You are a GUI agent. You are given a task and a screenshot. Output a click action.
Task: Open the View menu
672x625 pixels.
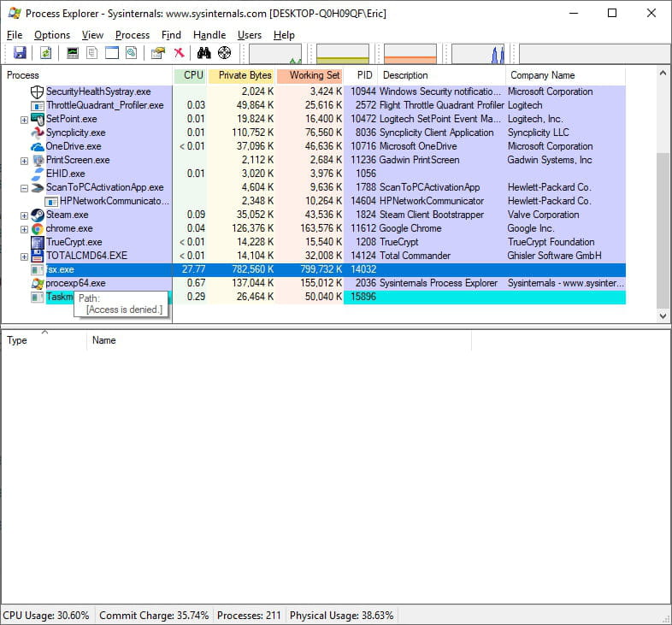[x=92, y=35]
